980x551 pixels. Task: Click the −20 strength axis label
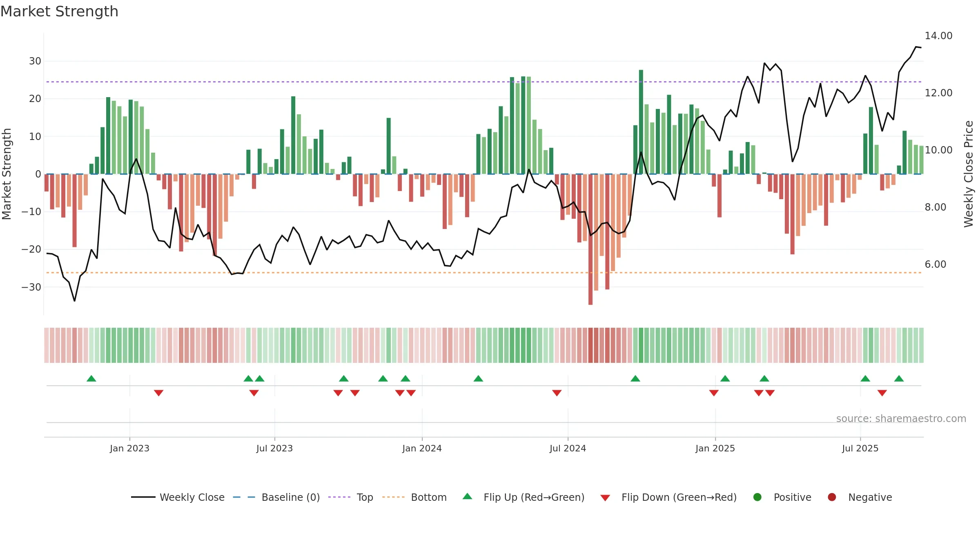click(x=31, y=249)
